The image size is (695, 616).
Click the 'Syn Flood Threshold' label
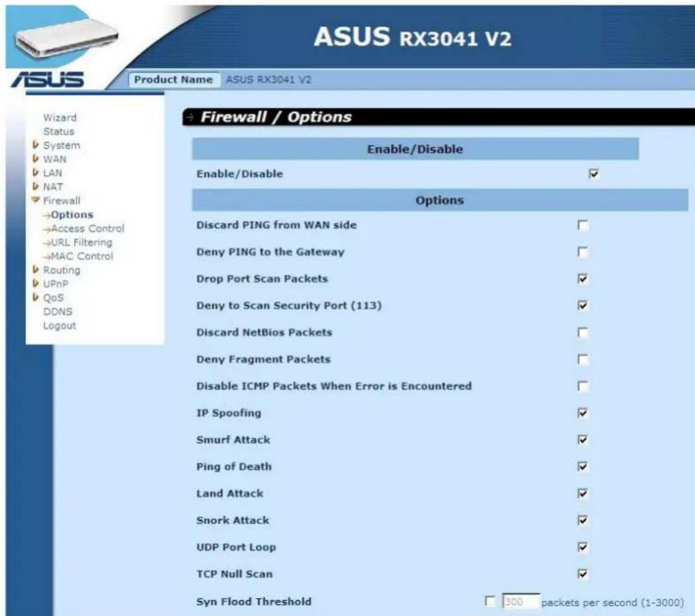[254, 602]
